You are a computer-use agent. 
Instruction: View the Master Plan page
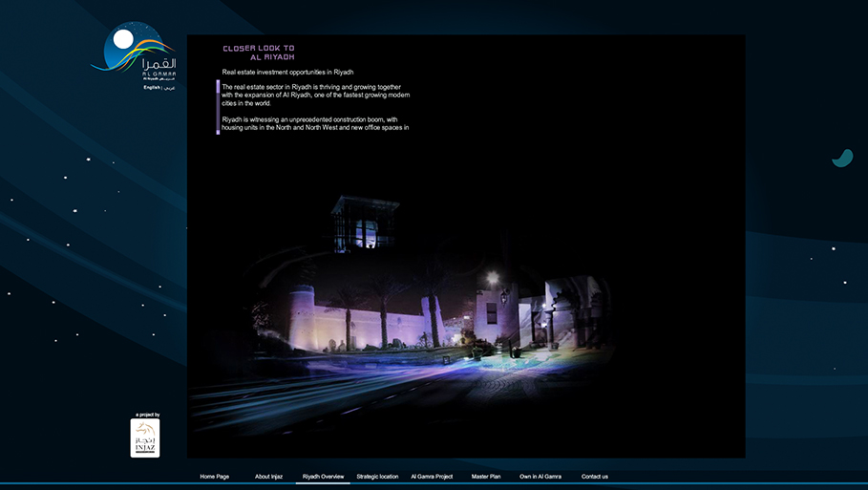pos(486,476)
